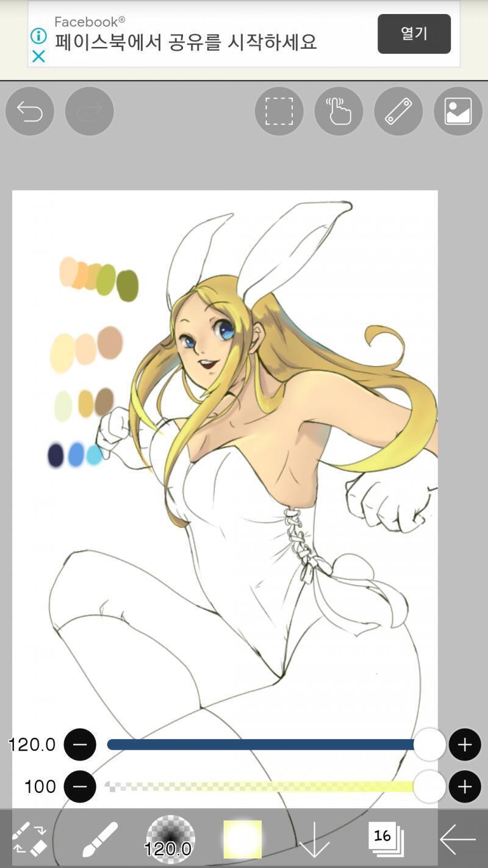Open the canvas material image button
Image resolution: width=488 pixels, height=868 pixels.
(458, 112)
